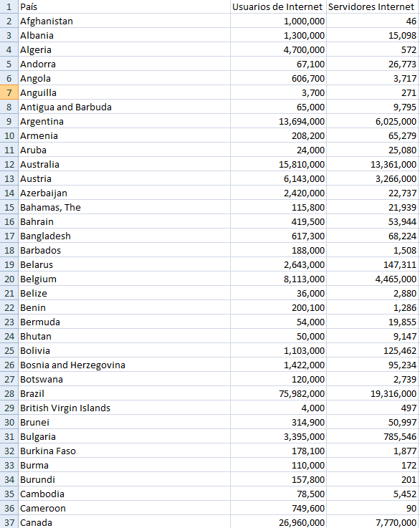Click the Canada country cell

pyautogui.click(x=124, y=522)
